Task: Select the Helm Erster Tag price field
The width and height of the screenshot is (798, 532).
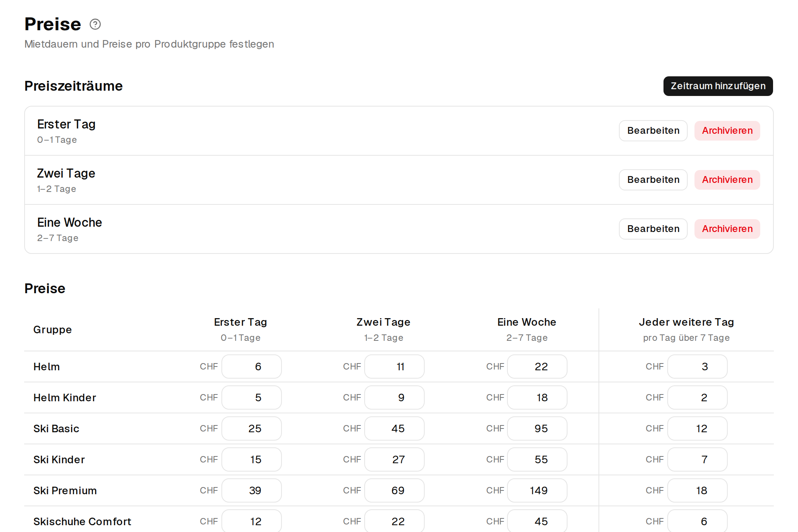Action: pyautogui.click(x=252, y=367)
